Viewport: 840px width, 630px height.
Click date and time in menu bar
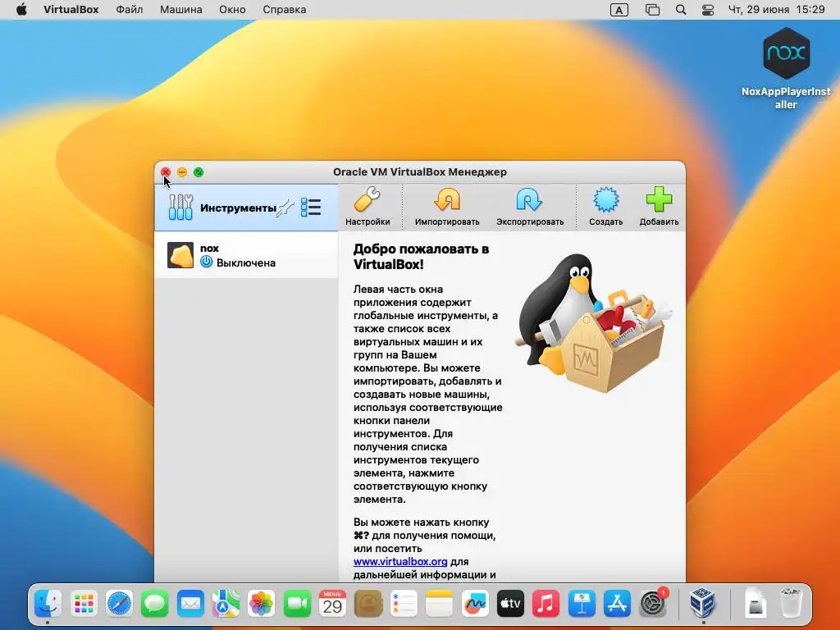[776, 10]
